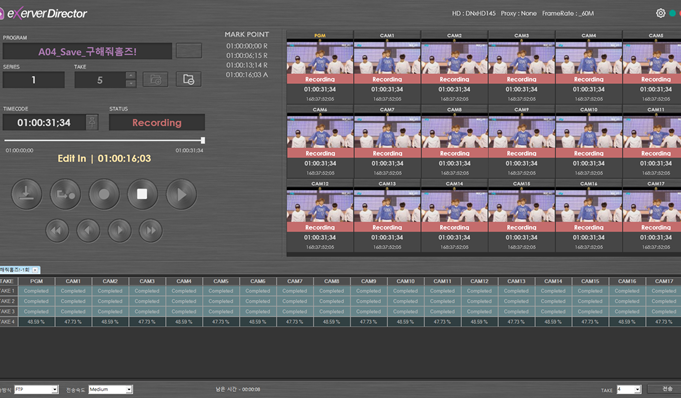Click the double-arrow fast forward button
This screenshot has width=681, height=398.
151,231
